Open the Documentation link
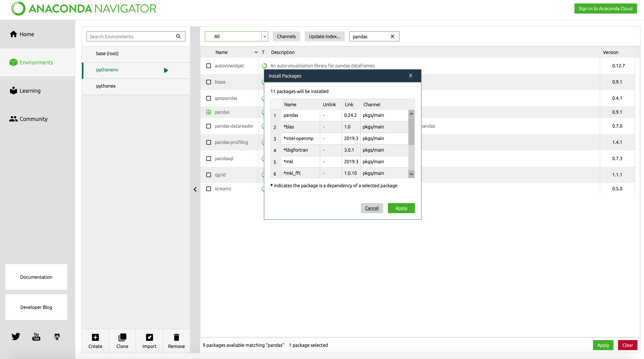This screenshot has width=644, height=359. coord(36,277)
